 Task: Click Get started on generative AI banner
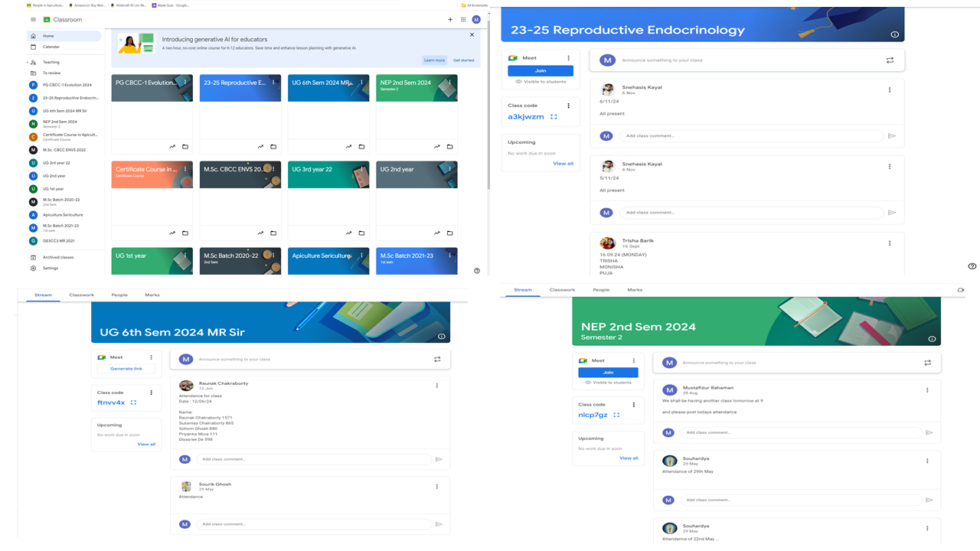coord(463,60)
